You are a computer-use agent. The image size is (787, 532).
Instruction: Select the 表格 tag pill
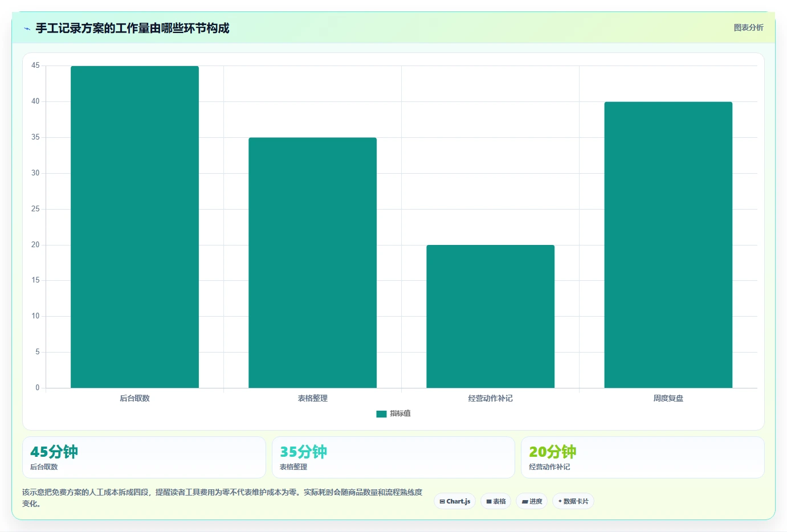(496, 501)
